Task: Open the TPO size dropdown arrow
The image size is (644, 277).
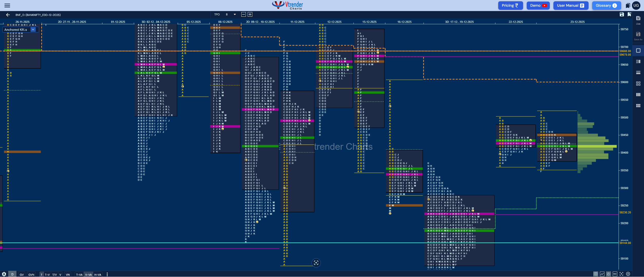Action: tap(235, 15)
